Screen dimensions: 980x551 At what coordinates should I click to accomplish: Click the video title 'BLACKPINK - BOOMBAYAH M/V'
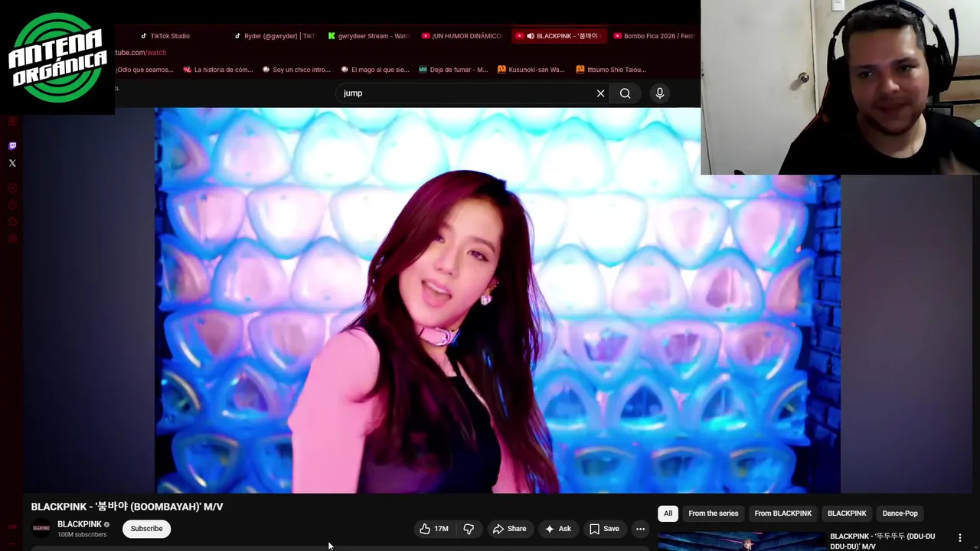127,507
